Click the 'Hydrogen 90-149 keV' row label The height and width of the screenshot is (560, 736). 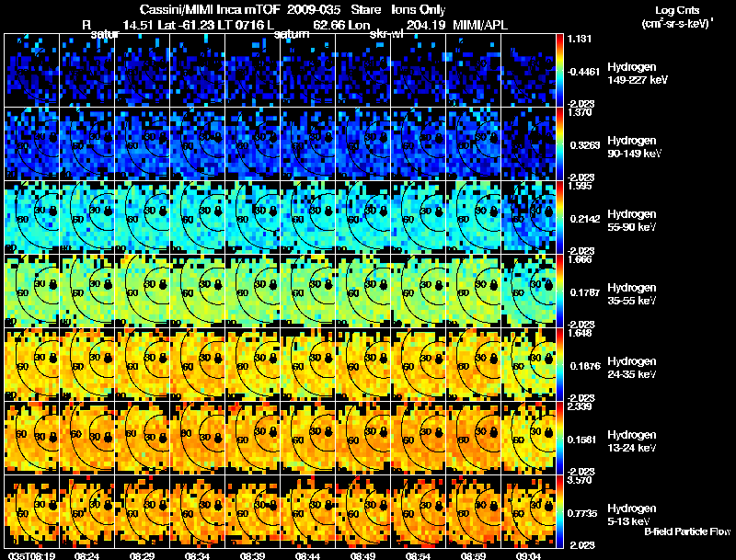point(634,147)
